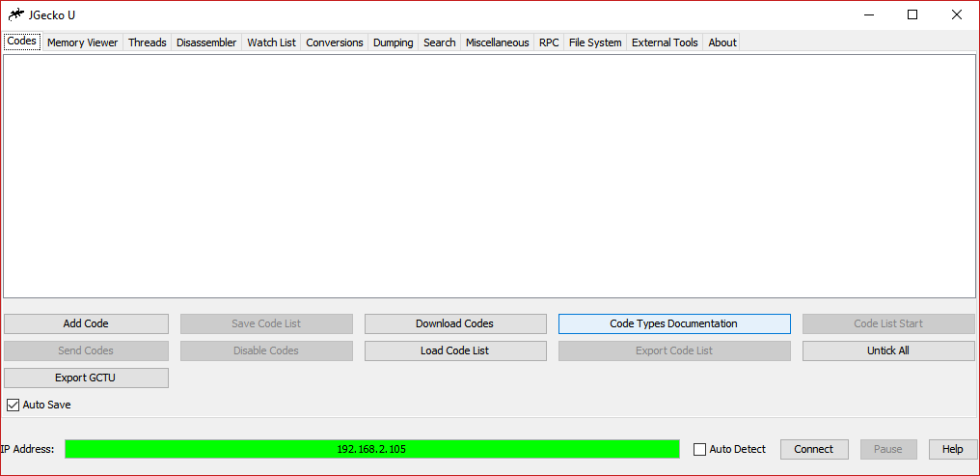Image resolution: width=980 pixels, height=476 pixels.
Task: Enable the Auto Detect checkbox
Action: (x=700, y=449)
